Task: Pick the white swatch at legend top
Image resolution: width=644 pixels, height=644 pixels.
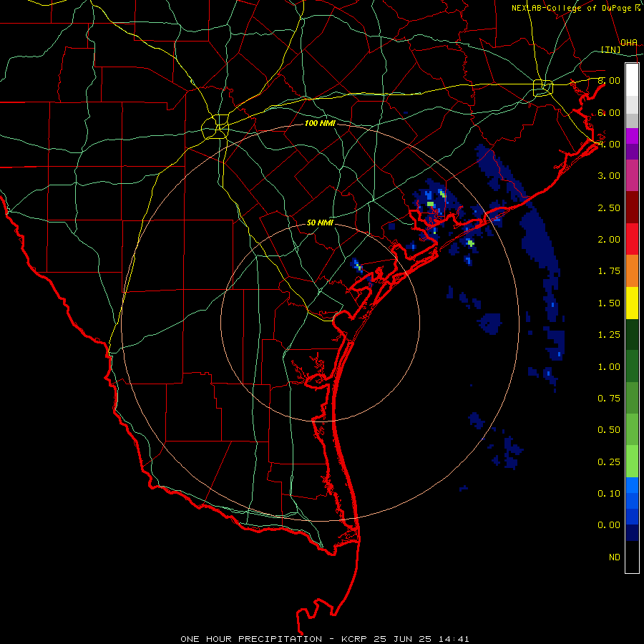Action: (x=632, y=79)
